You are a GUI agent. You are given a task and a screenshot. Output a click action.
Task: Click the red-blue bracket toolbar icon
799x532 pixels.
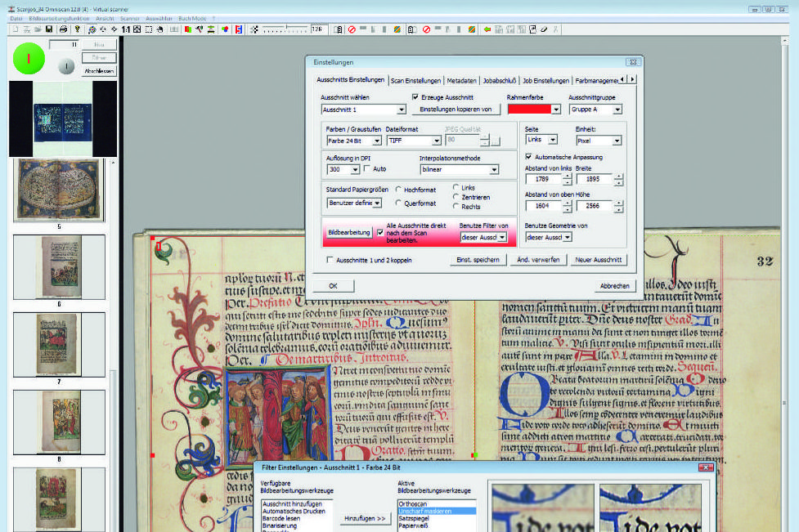pyautogui.click(x=239, y=29)
